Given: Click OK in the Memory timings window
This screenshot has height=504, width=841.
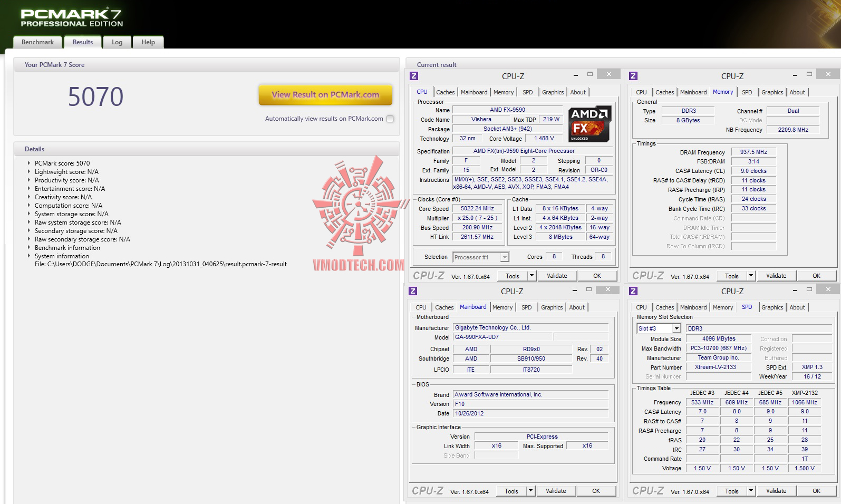Looking at the screenshot, I should click(816, 276).
